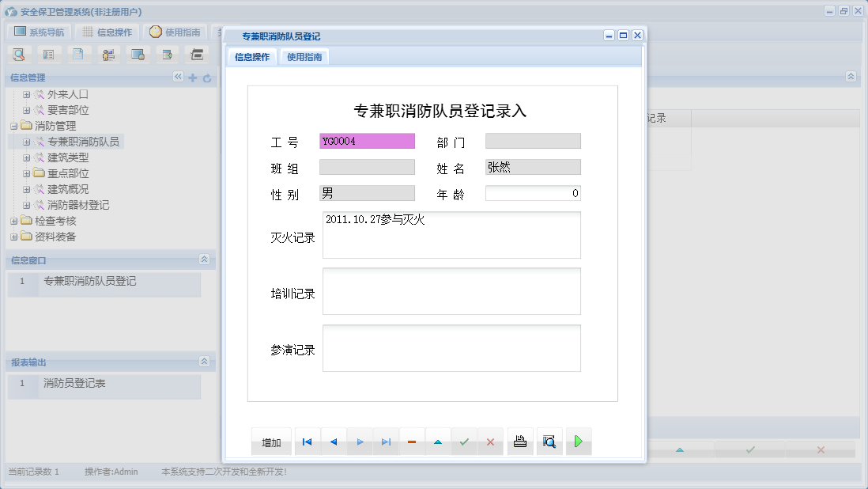Click the 增加 button to add a record
Screen dimensions: 868x489
[x=271, y=442]
